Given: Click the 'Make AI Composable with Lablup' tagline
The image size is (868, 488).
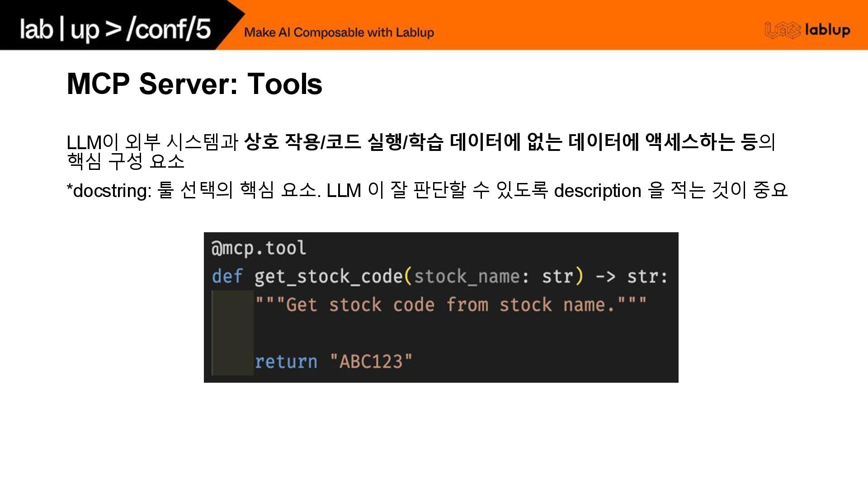Looking at the screenshot, I should 339,33.
